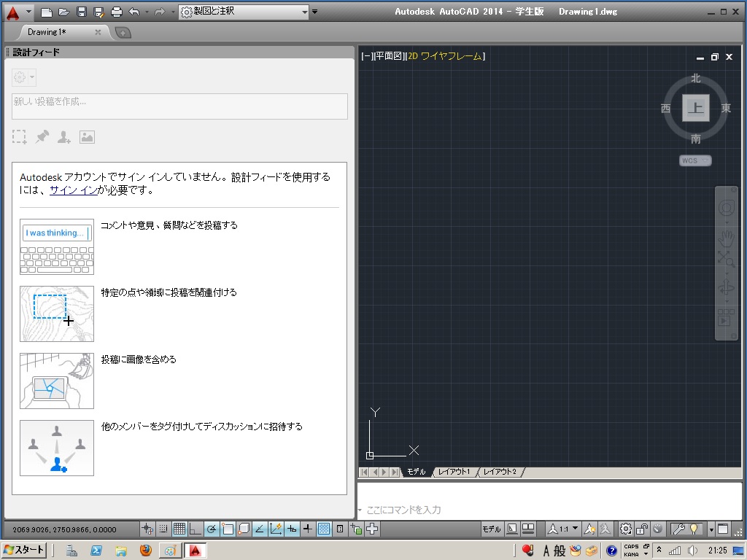Image resolution: width=747 pixels, height=560 pixels.
Task: Click the workspace switching gear in status bar
Action: point(626,529)
